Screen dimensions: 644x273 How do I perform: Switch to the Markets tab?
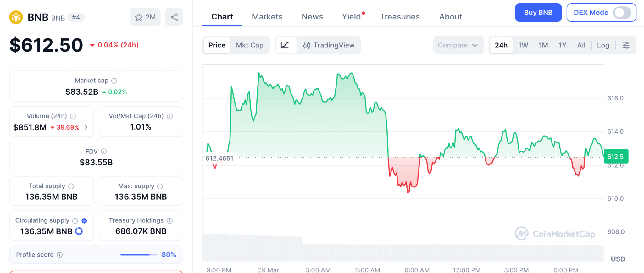[267, 17]
